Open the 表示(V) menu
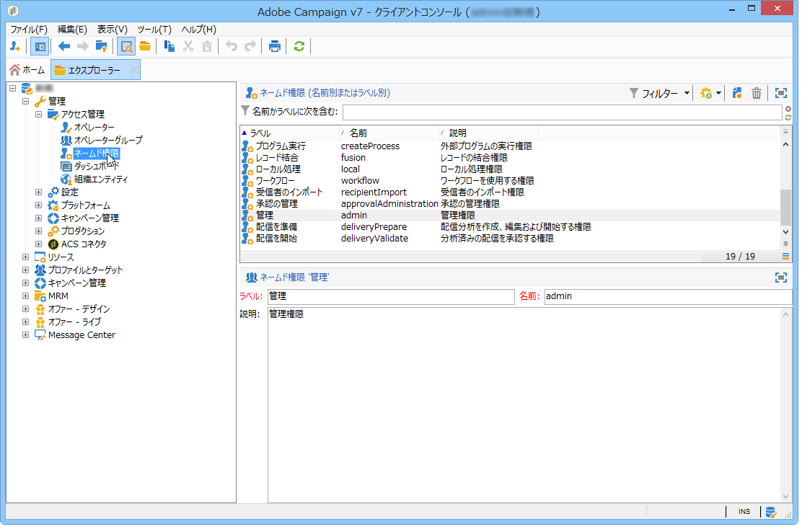 pos(112,30)
